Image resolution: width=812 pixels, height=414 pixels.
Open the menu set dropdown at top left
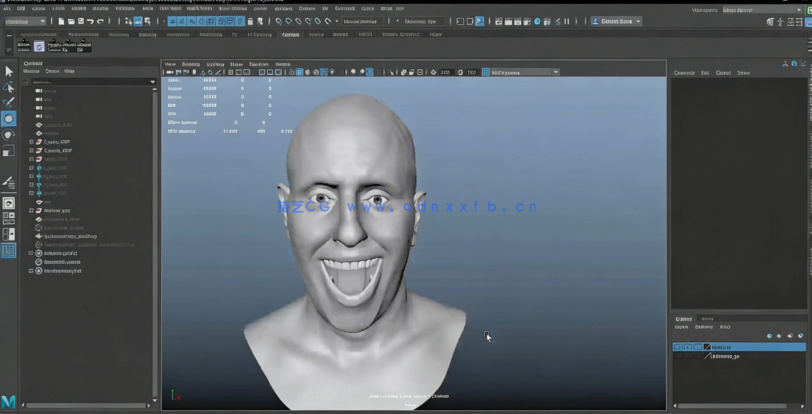[25, 21]
